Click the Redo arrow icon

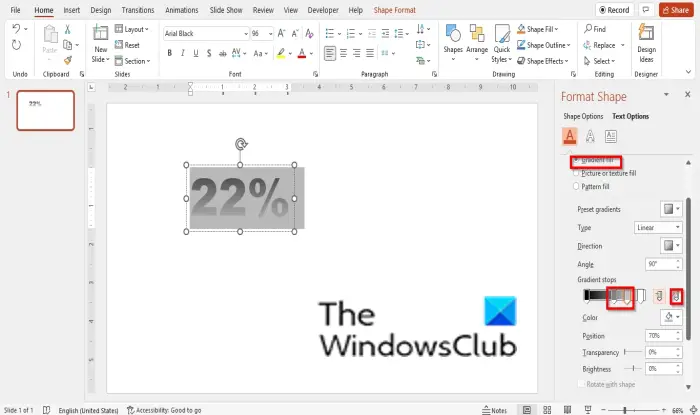(16, 45)
